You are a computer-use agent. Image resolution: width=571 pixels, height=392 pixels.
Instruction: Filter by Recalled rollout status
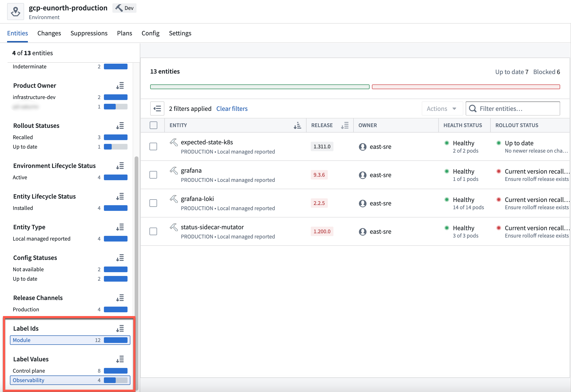[x=70, y=137]
